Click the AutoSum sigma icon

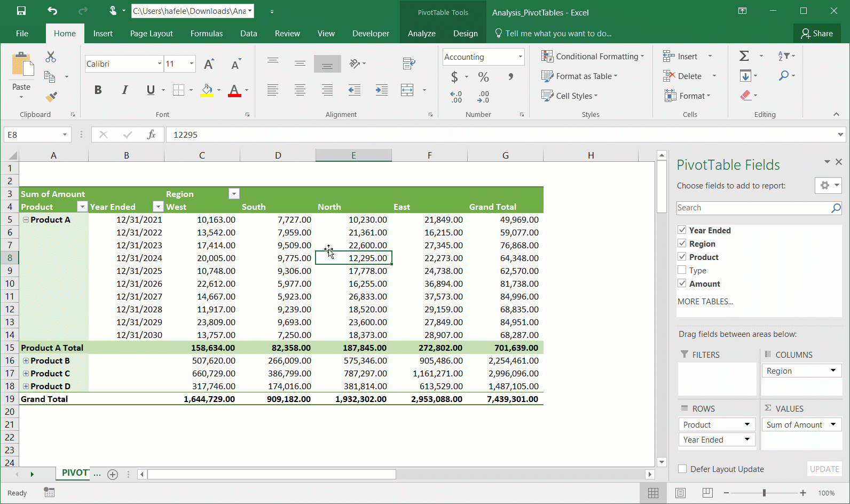pyautogui.click(x=744, y=56)
